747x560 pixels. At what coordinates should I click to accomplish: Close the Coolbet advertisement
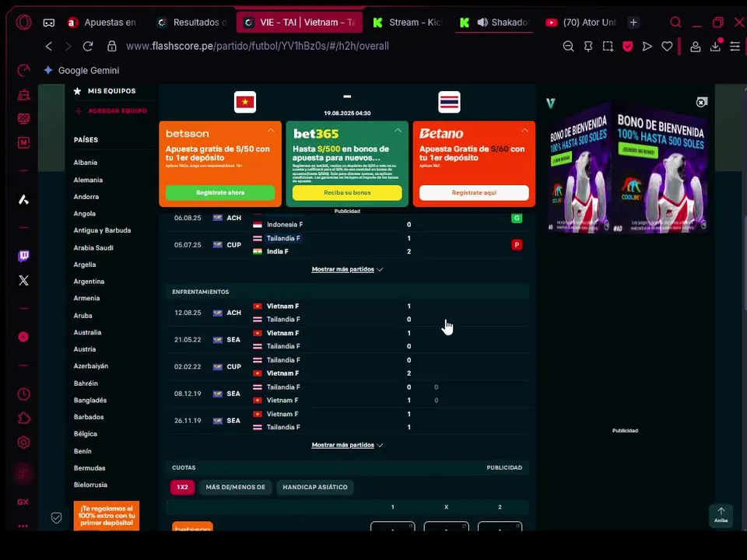tap(701, 103)
